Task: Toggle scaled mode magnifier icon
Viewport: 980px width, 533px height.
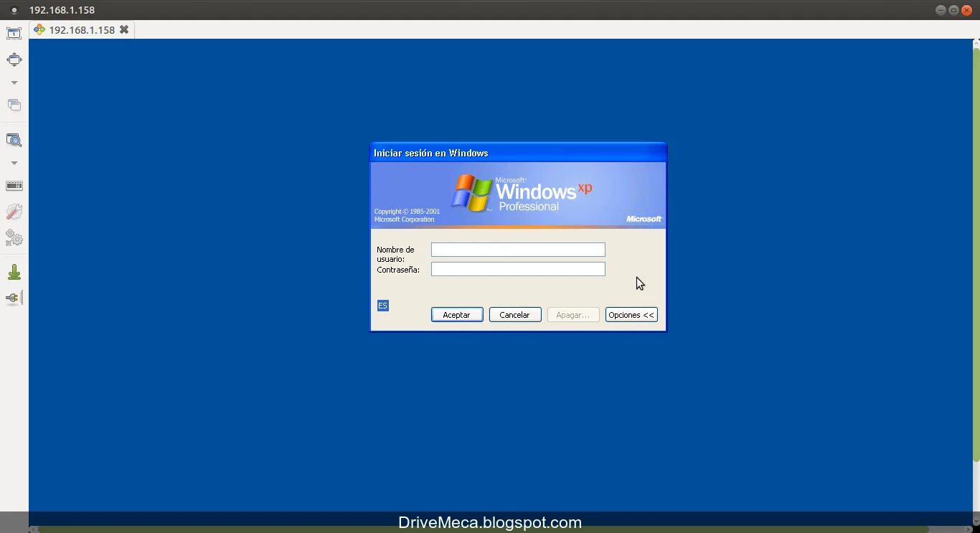Action: point(14,140)
